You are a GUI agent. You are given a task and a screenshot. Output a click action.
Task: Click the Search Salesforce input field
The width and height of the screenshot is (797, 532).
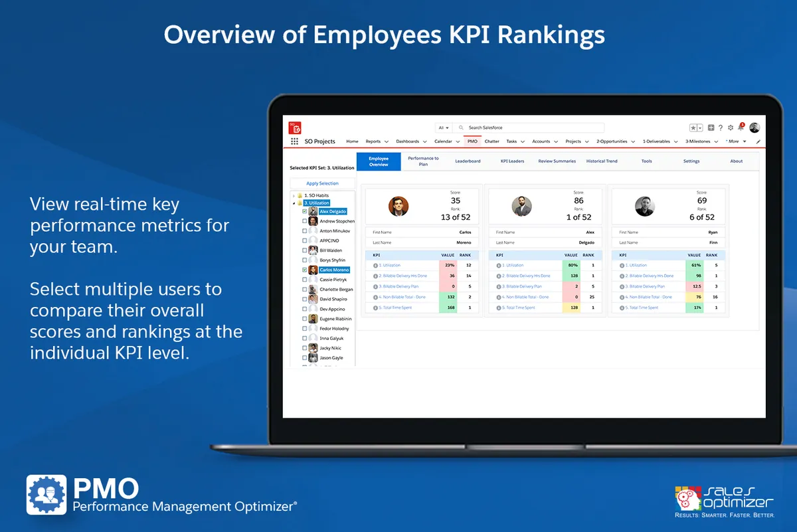(530, 128)
